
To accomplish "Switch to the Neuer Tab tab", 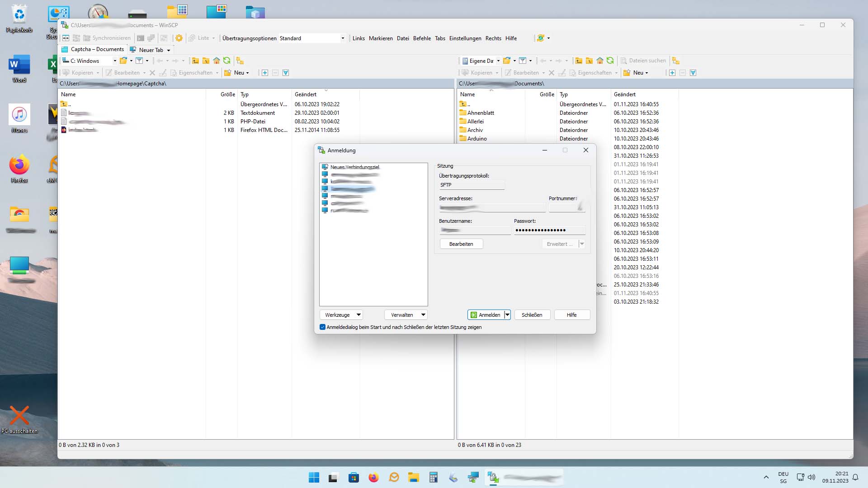I will (x=151, y=50).
